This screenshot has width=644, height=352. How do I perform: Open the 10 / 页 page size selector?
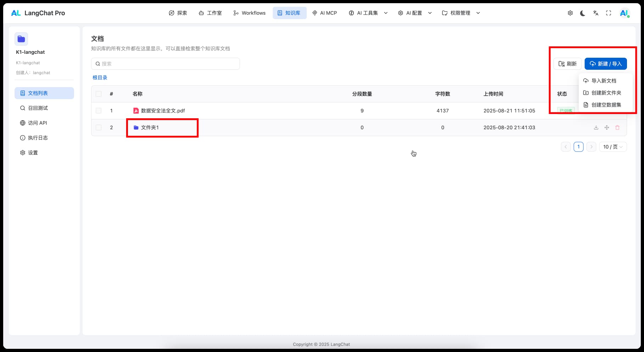pos(612,147)
